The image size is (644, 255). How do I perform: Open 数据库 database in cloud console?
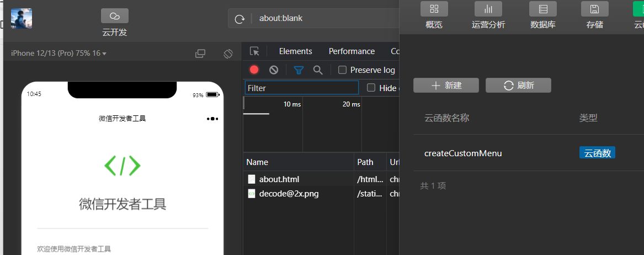(x=543, y=15)
